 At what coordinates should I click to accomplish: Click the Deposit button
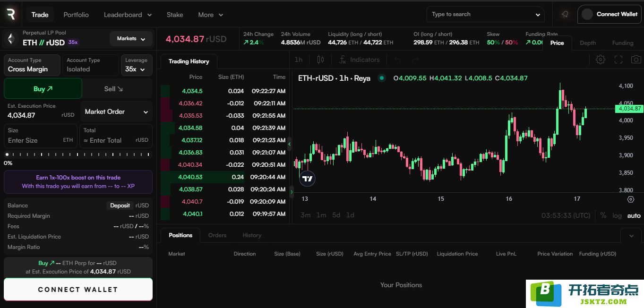tap(120, 205)
